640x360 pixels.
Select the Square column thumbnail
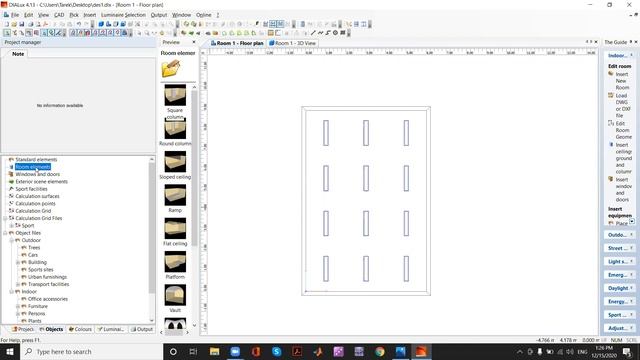pyautogui.click(x=175, y=95)
